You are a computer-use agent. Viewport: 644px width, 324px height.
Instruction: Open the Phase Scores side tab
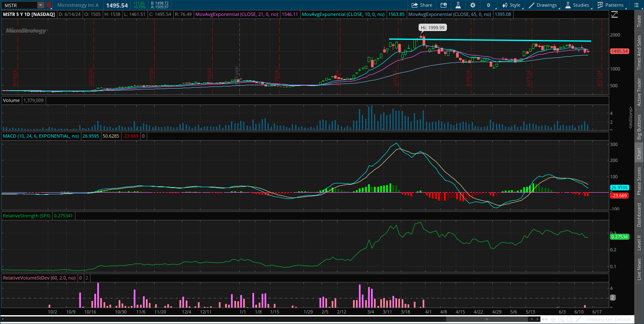(x=639, y=180)
